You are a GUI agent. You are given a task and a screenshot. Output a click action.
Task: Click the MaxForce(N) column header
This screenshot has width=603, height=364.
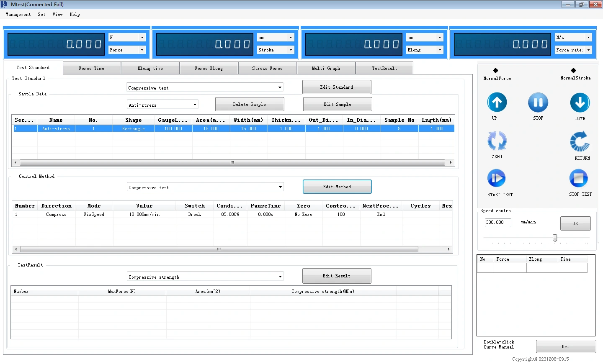pyautogui.click(x=122, y=291)
